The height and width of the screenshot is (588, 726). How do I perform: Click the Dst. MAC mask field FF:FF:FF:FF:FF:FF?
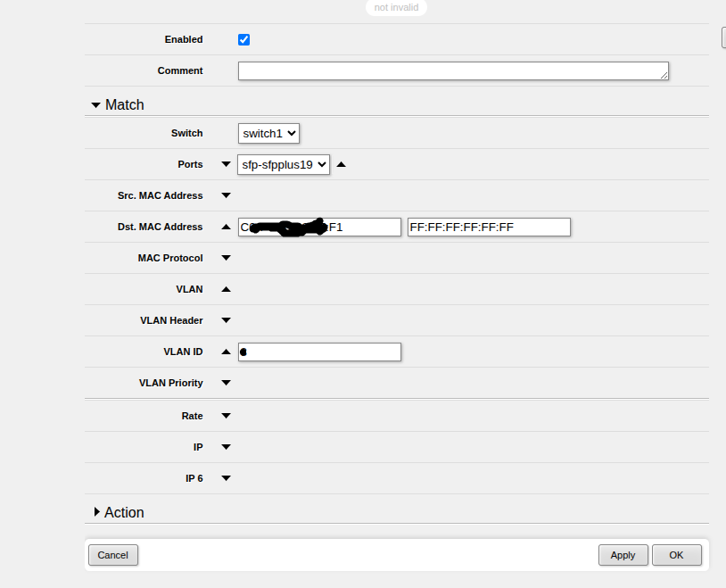click(x=488, y=228)
